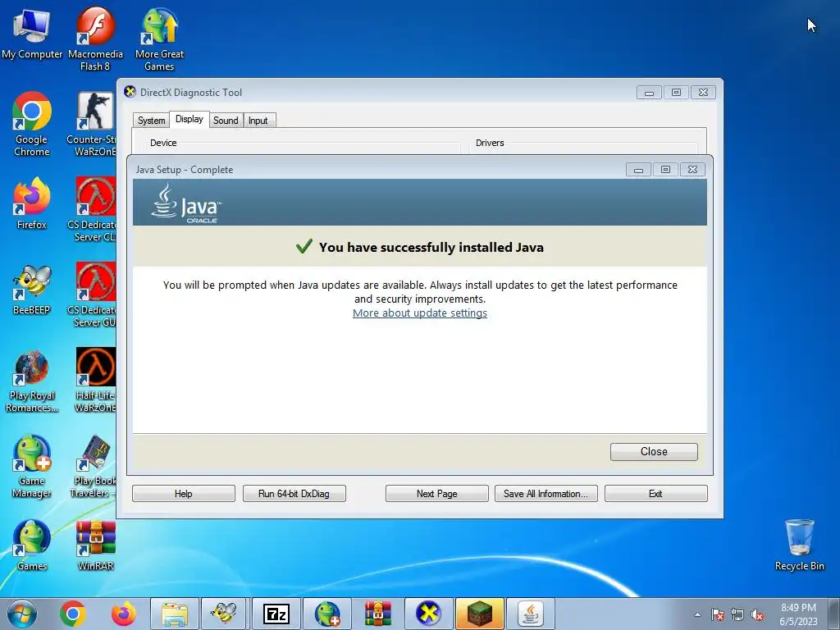840x630 pixels.
Task: Close the DirectX Diagnostic Tool window
Action: (x=703, y=92)
